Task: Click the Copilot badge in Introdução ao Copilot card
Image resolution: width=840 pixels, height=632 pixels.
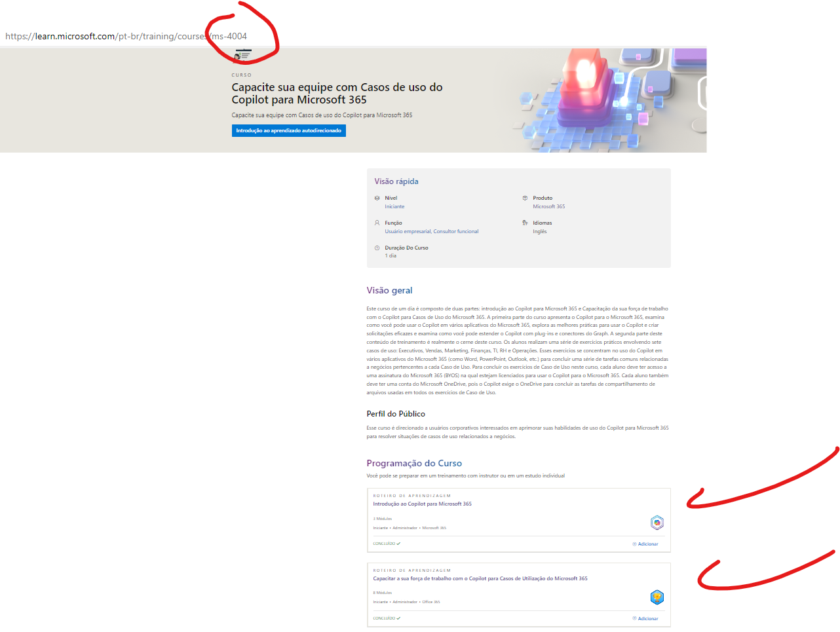Action: click(x=657, y=522)
